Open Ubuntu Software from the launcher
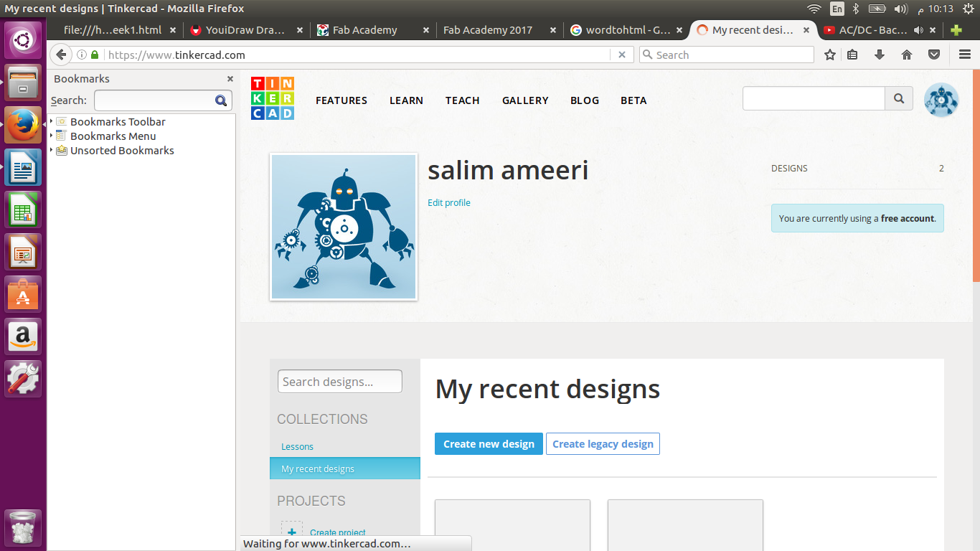This screenshot has height=551, width=980. click(24, 294)
